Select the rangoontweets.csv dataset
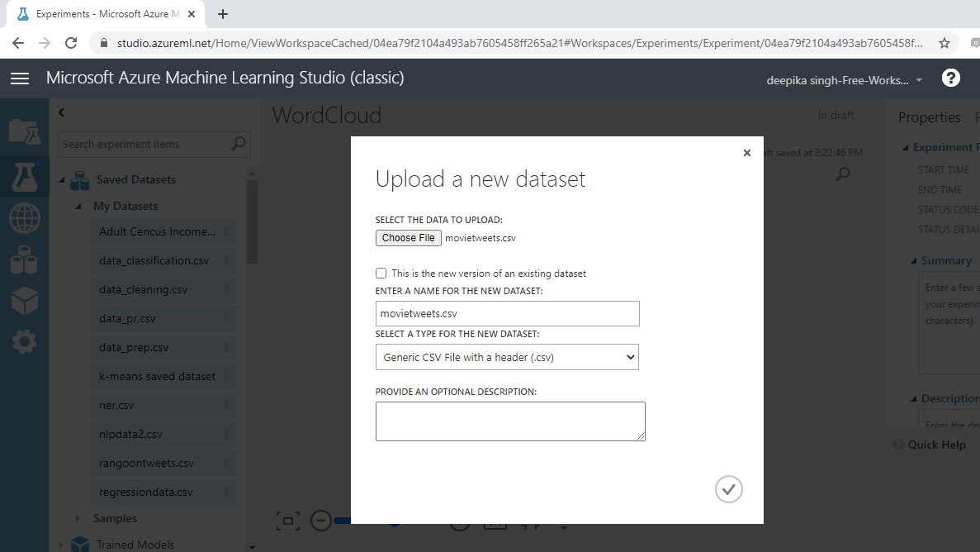 pos(163,463)
